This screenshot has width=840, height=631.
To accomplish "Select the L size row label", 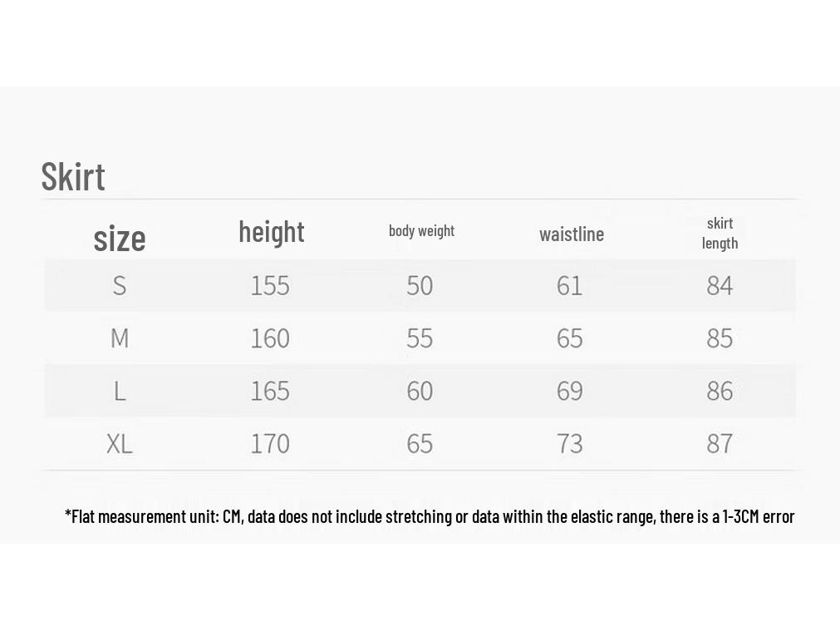I will pos(120,391).
